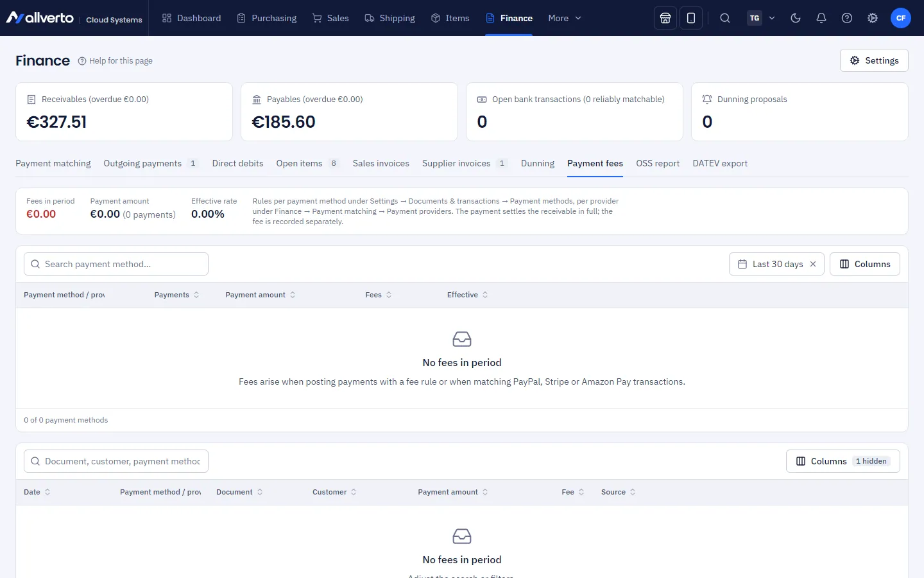Open the Receivables summary card
924x578 pixels.
pyautogui.click(x=124, y=112)
